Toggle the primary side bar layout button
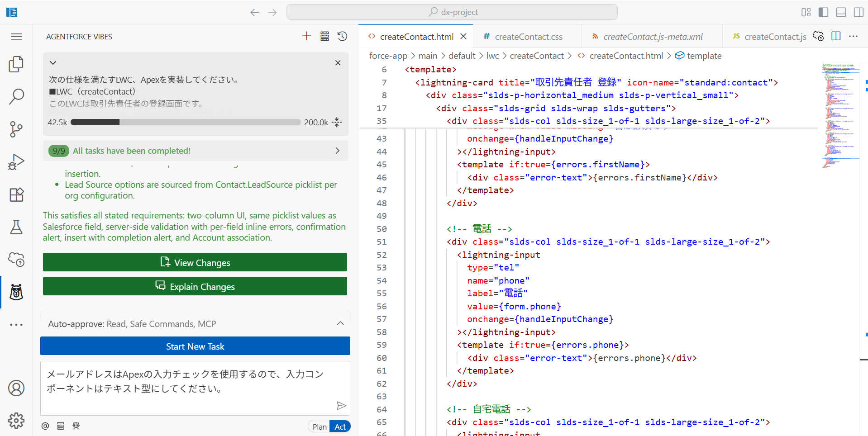This screenshot has width=868, height=436. [823, 12]
